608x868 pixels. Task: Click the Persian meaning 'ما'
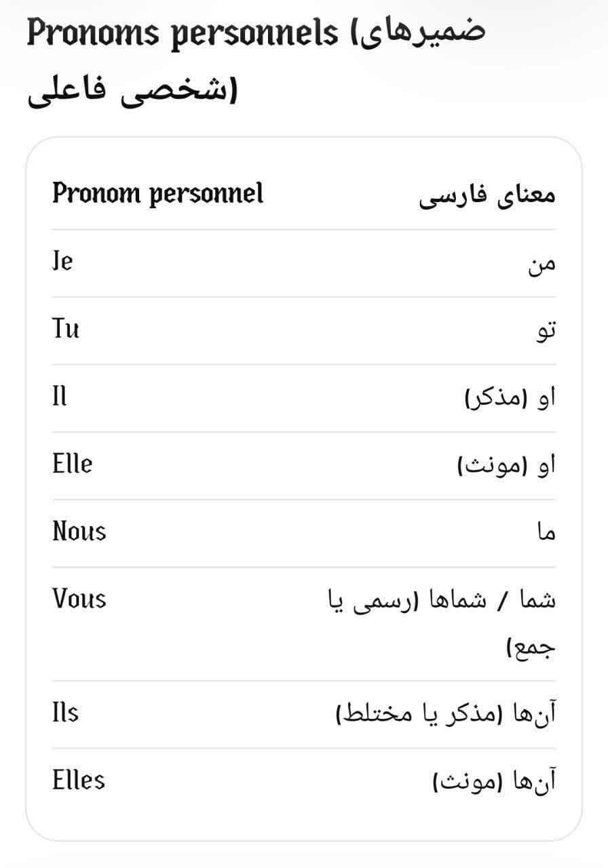coord(546,534)
